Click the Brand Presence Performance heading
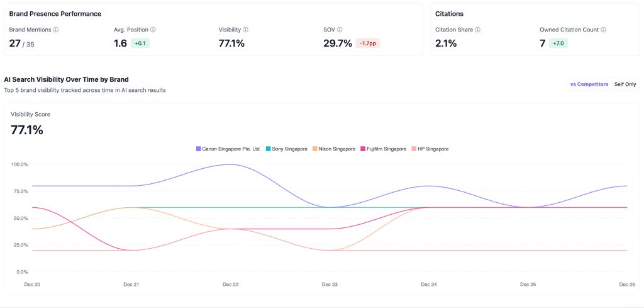 click(55, 14)
